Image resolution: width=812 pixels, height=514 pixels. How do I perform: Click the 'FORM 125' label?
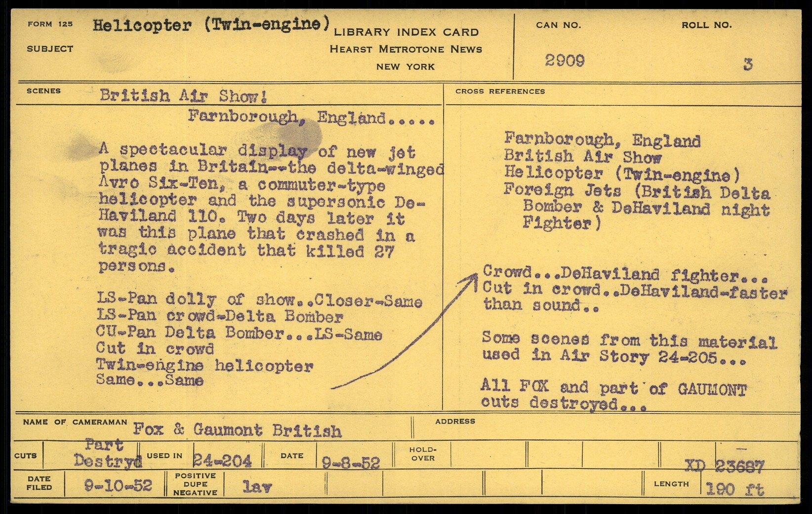(50, 24)
